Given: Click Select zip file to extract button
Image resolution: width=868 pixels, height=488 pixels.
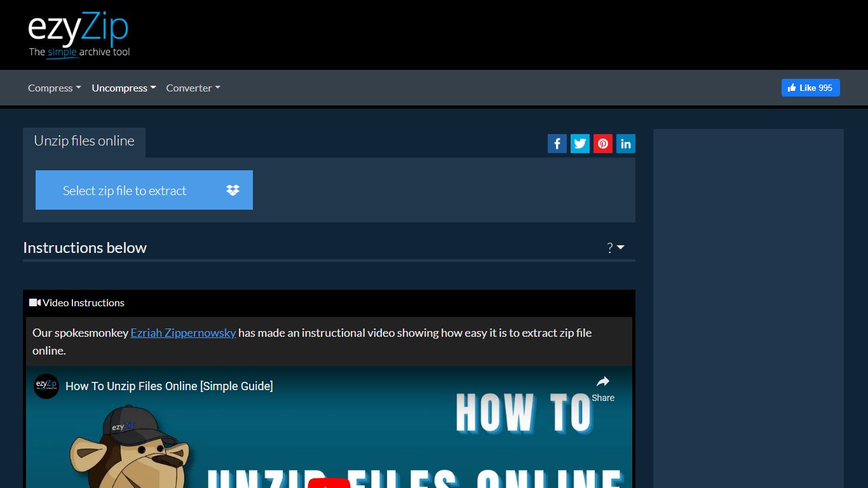Looking at the screenshot, I should pyautogui.click(x=125, y=190).
